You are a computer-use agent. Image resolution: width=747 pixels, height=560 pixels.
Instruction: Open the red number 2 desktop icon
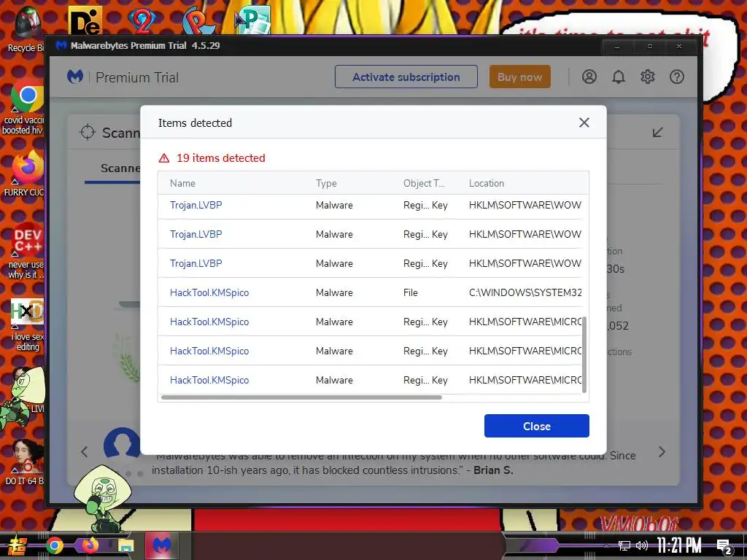[x=141, y=21]
